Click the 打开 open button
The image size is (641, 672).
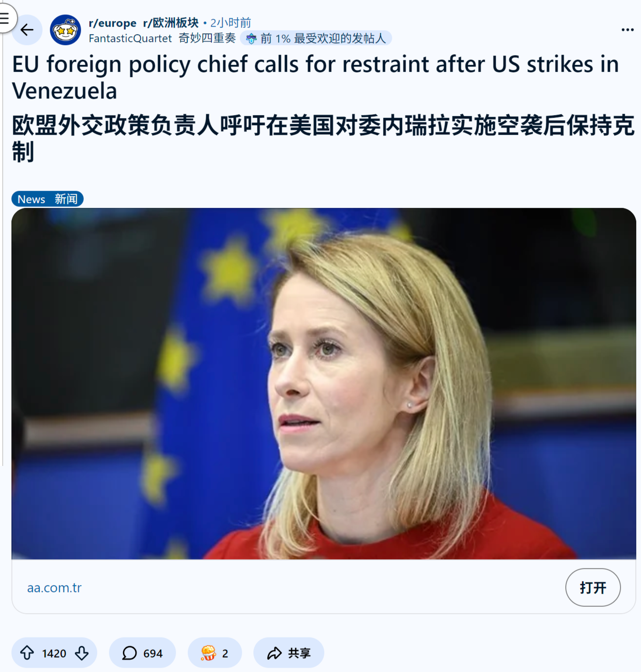(x=593, y=587)
